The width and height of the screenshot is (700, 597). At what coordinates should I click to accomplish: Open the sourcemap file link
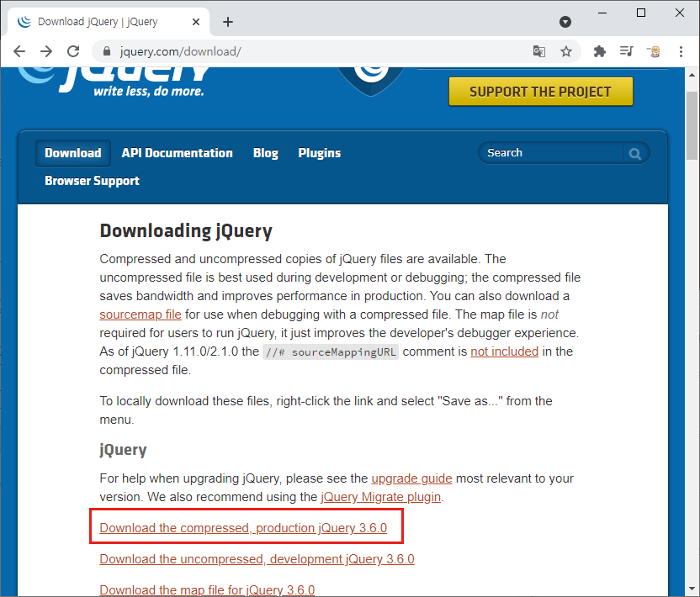(x=141, y=314)
